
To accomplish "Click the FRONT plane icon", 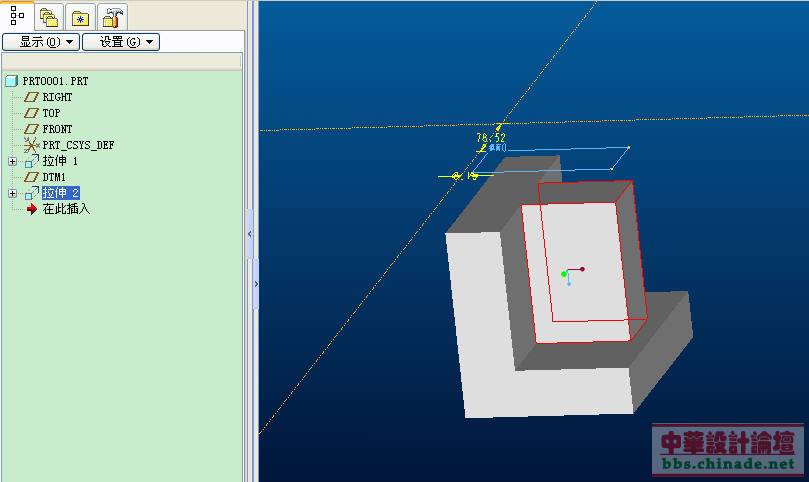I will 31,129.
